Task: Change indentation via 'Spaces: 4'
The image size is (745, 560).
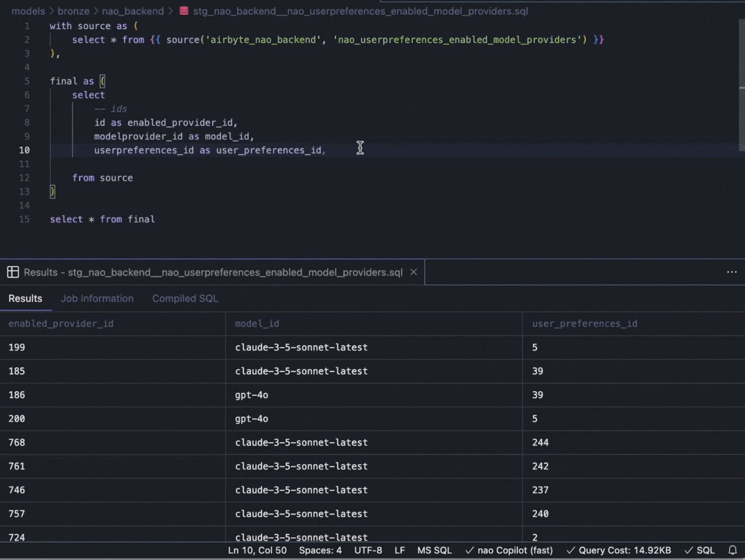Action: [x=320, y=550]
